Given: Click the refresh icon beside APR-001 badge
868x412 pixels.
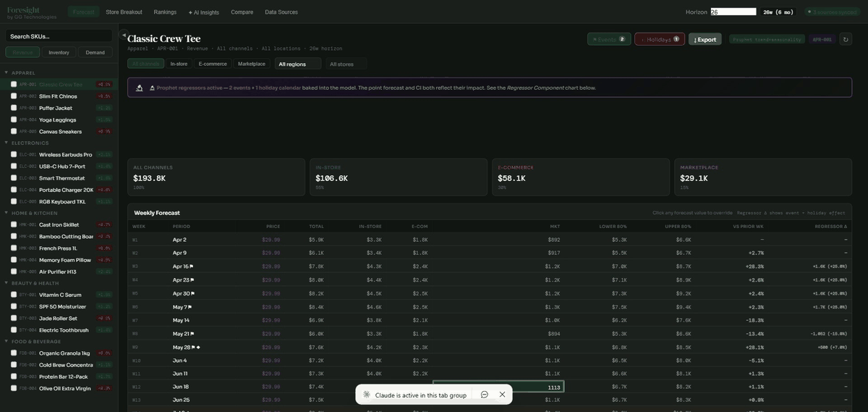Looking at the screenshot, I should (846, 39).
